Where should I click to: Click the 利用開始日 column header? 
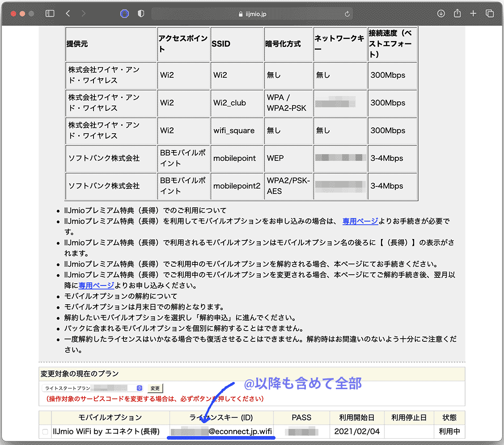click(x=357, y=417)
